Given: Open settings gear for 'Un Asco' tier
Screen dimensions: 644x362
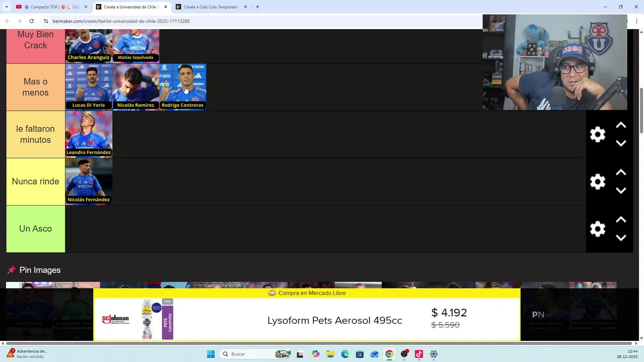Looking at the screenshot, I should click(598, 229).
